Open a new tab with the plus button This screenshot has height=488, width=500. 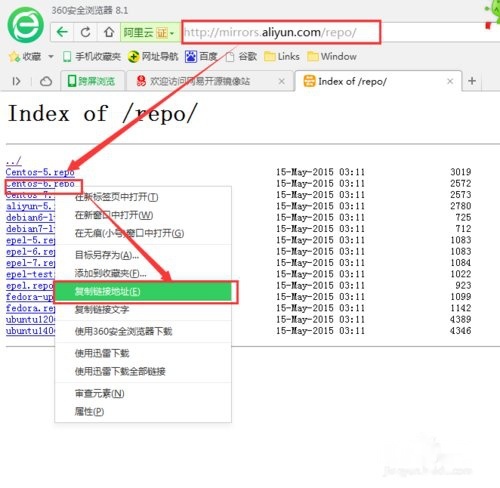point(472,81)
